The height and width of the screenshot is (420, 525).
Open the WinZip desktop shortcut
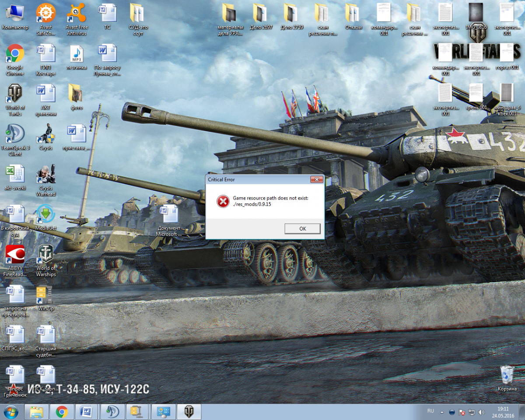(x=46, y=298)
